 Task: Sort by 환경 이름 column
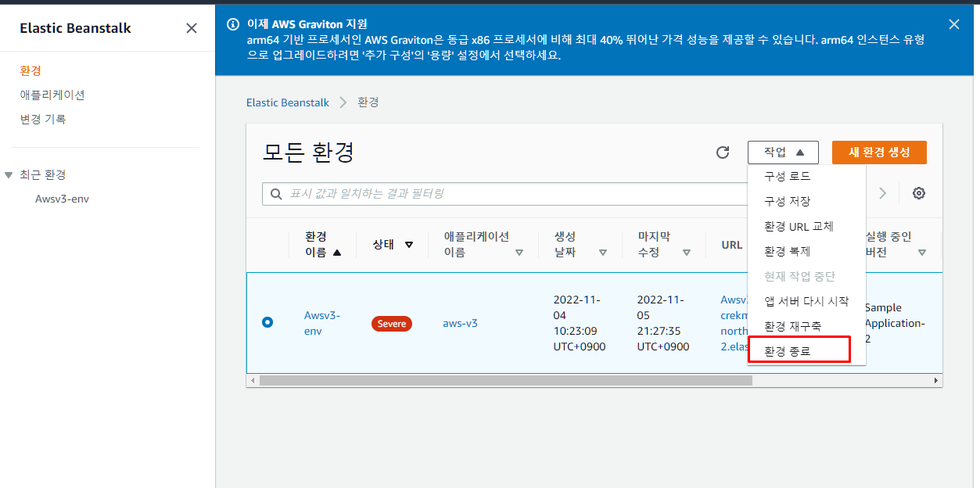323,244
